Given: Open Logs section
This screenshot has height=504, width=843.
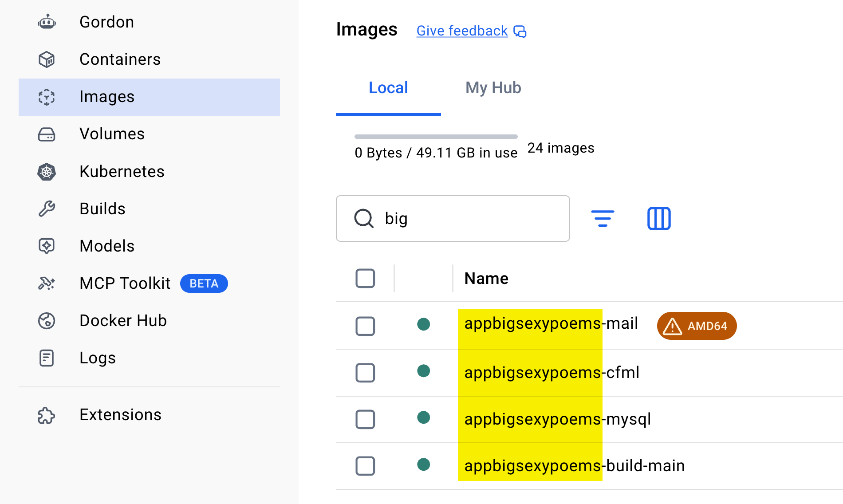Looking at the screenshot, I should pyautogui.click(x=149, y=358).
